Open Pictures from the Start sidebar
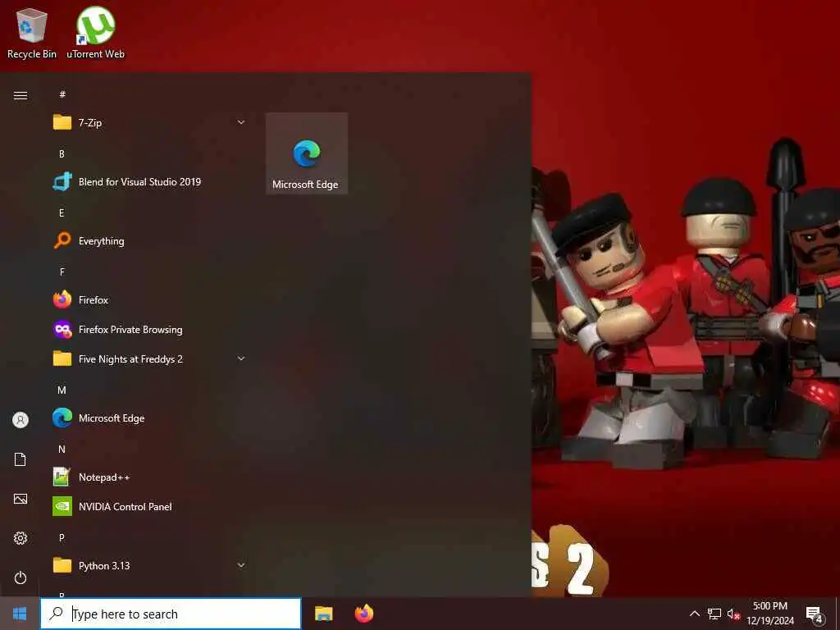Screen dimensions: 840x630 click(x=21, y=499)
